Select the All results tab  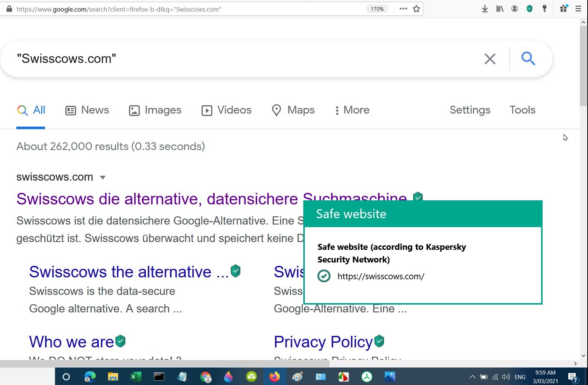[x=31, y=110]
